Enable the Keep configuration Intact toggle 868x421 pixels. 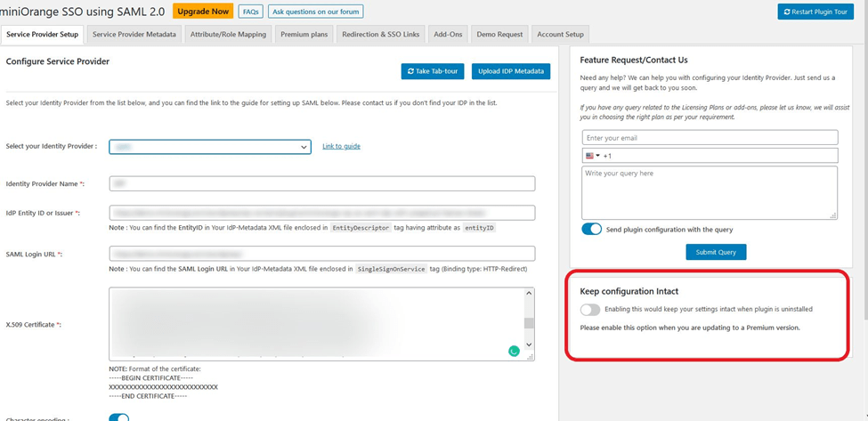[590, 310]
